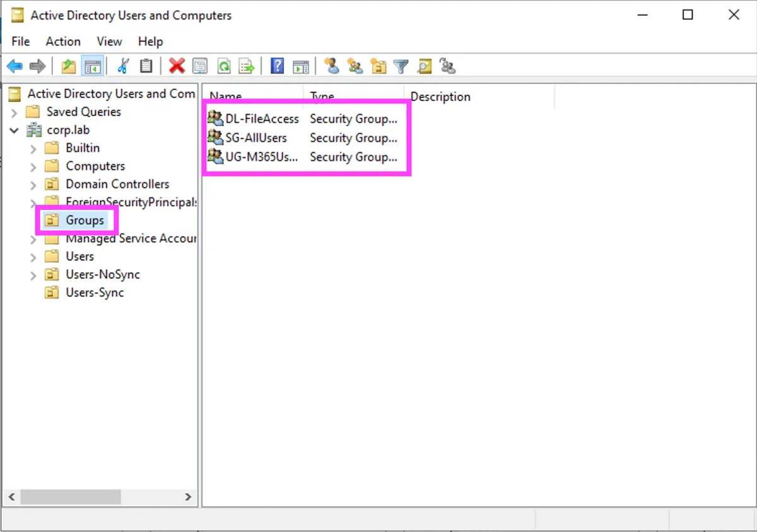The image size is (757, 532).
Task: Refresh the view with the green arrow icon
Action: click(223, 66)
